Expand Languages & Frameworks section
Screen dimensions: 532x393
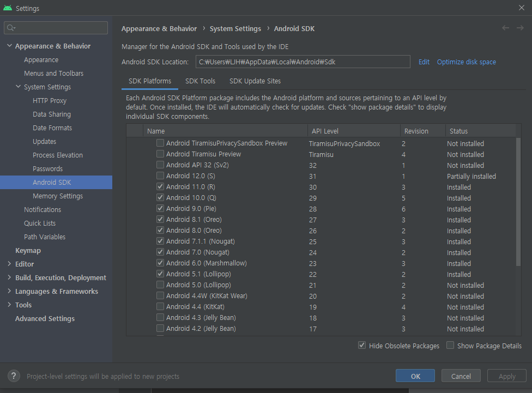point(9,291)
